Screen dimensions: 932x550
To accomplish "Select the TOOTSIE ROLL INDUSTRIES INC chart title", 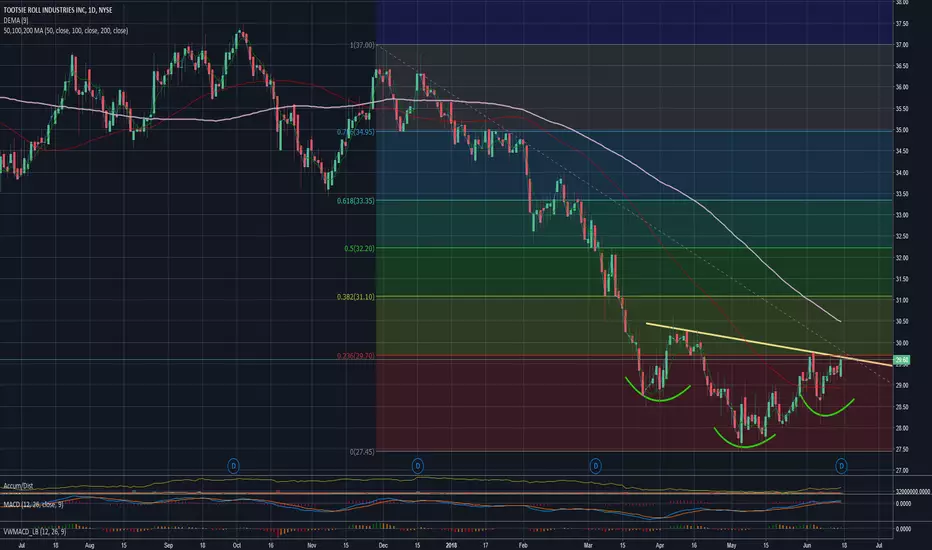I will pos(57,10).
